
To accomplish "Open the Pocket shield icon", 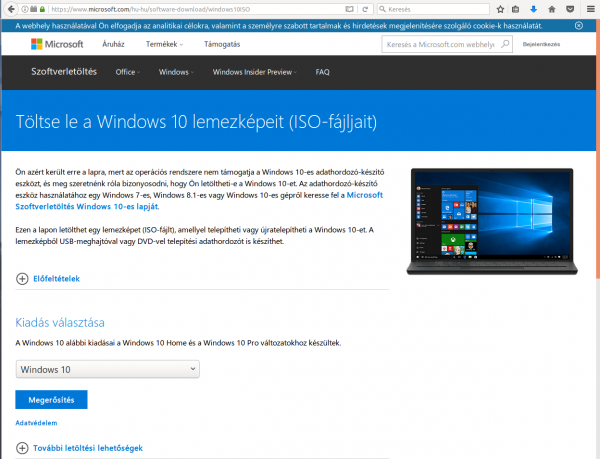I will click(570, 9).
